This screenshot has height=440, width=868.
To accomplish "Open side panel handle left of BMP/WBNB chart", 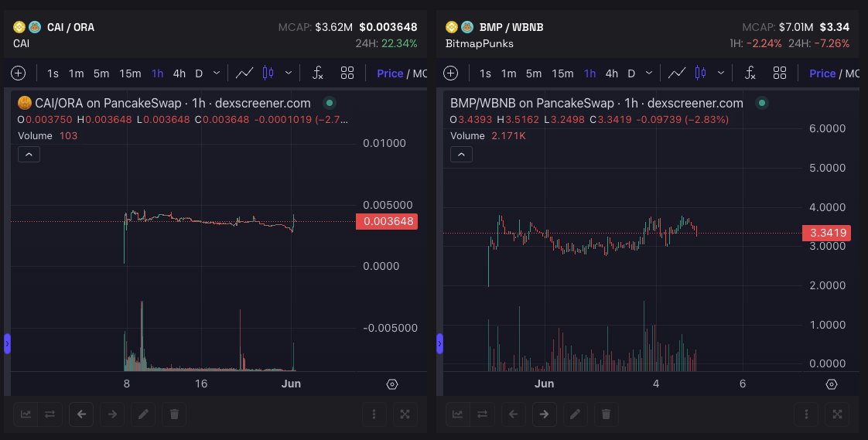I will (439, 343).
